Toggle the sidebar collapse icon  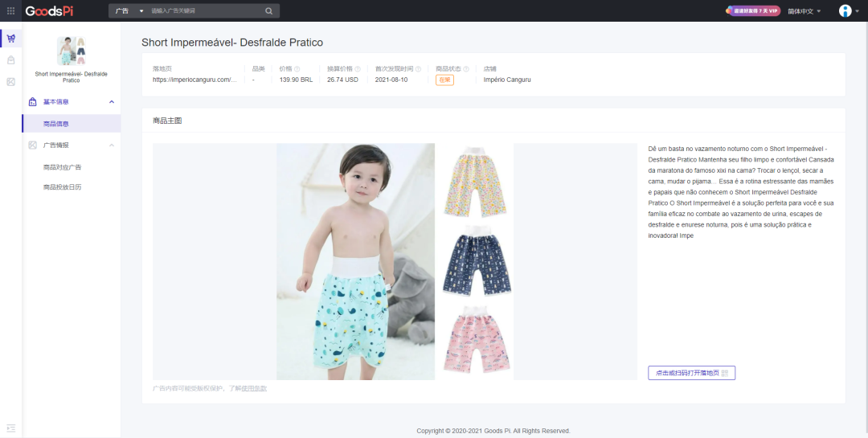pyautogui.click(x=11, y=428)
